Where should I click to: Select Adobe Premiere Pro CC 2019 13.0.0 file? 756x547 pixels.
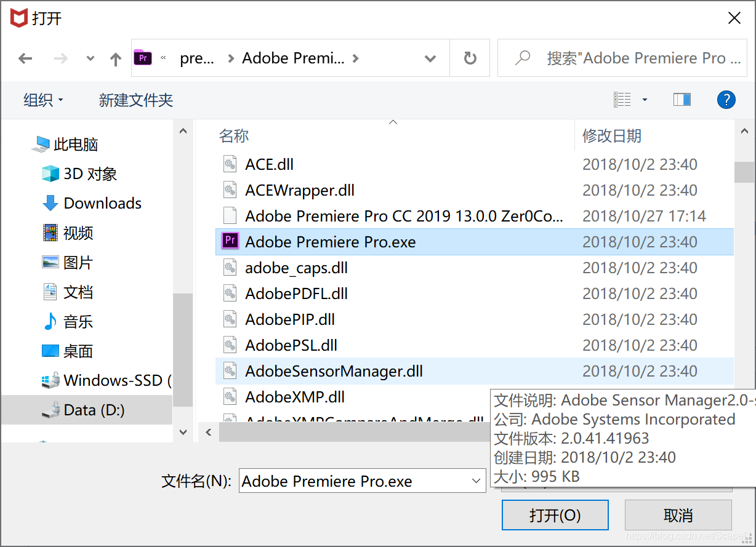404,216
